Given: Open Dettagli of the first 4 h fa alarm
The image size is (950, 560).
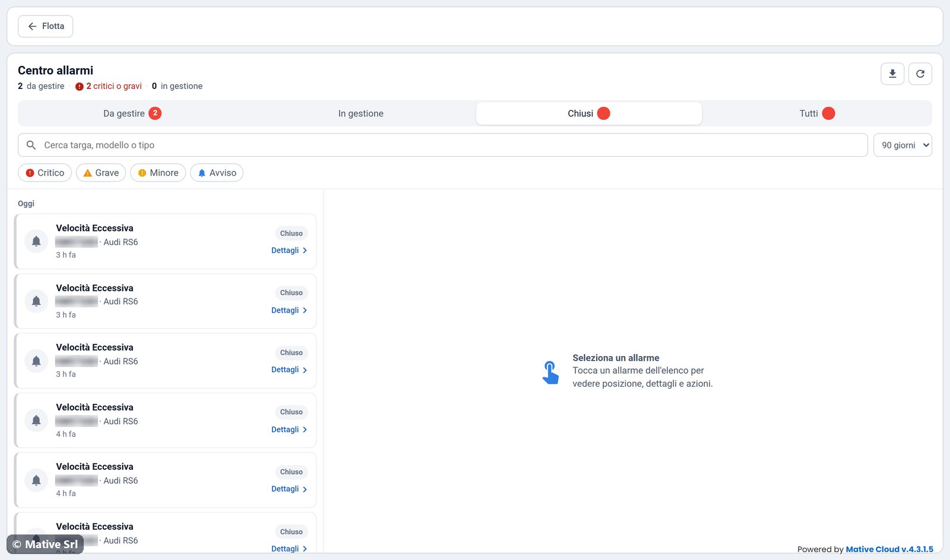Looking at the screenshot, I should point(289,429).
